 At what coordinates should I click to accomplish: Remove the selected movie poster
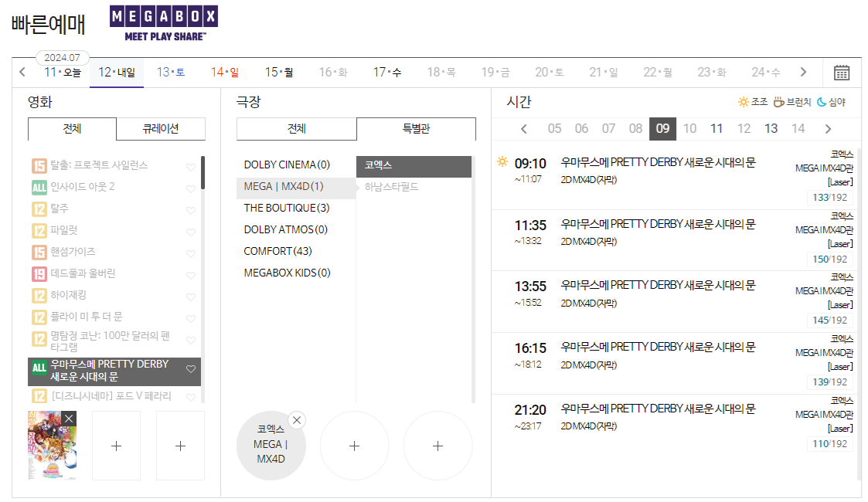[x=69, y=419]
